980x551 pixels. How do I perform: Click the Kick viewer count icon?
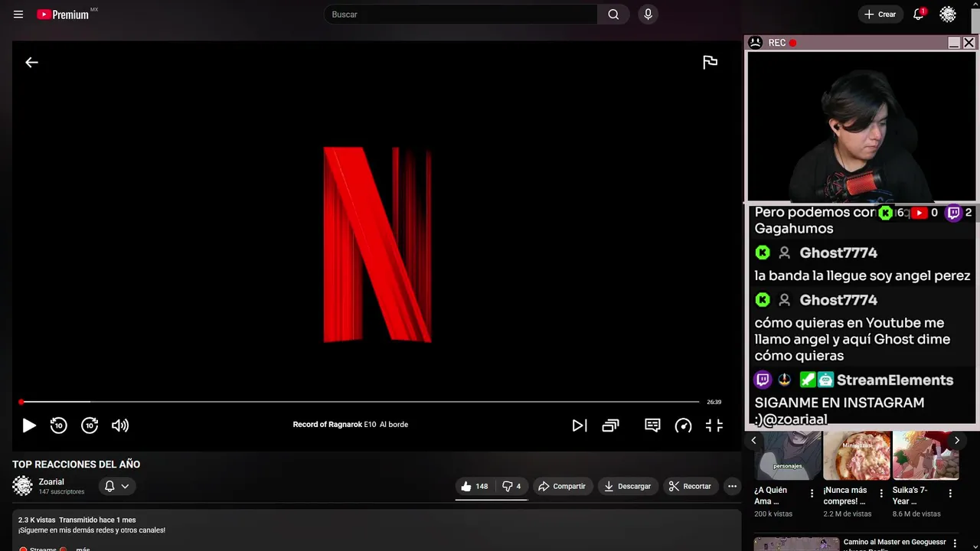[x=886, y=213]
